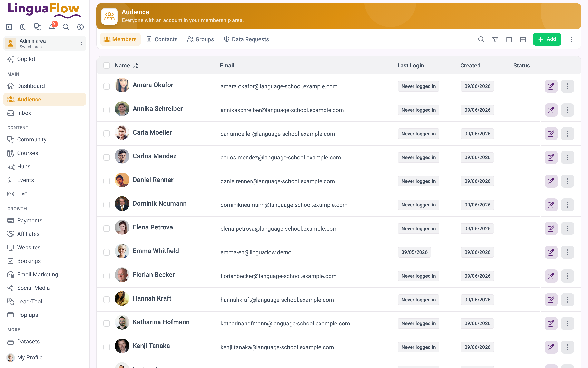Select Annika Schreiber's row checkbox
588x368 pixels.
107,110
